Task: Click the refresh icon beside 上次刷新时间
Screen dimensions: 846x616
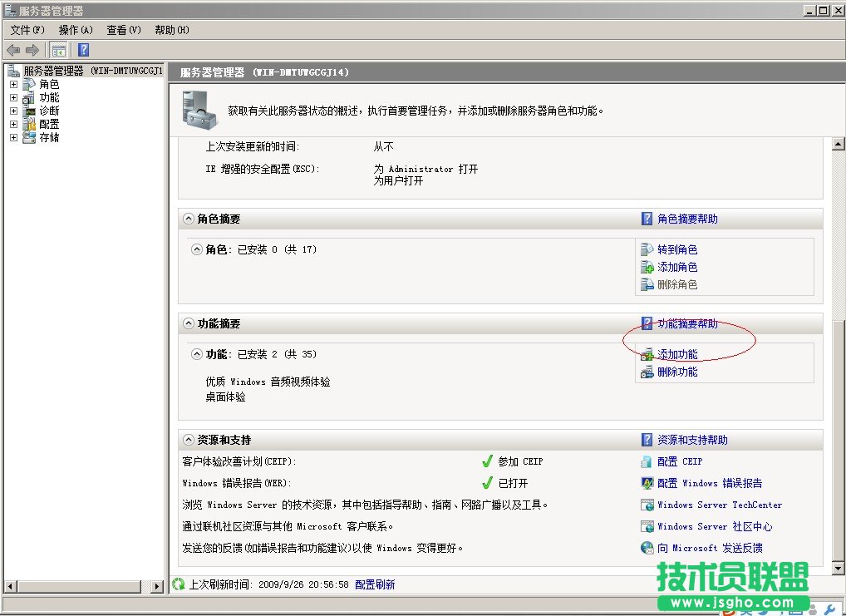Action: tap(177, 584)
